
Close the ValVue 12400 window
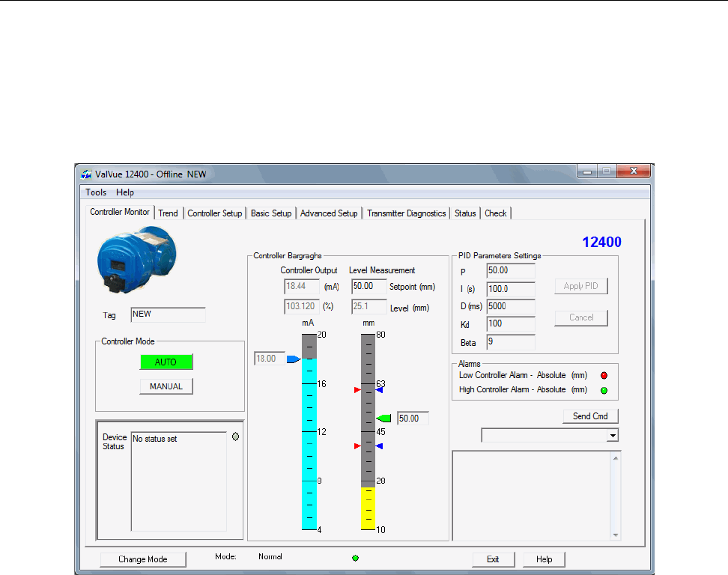(x=634, y=171)
